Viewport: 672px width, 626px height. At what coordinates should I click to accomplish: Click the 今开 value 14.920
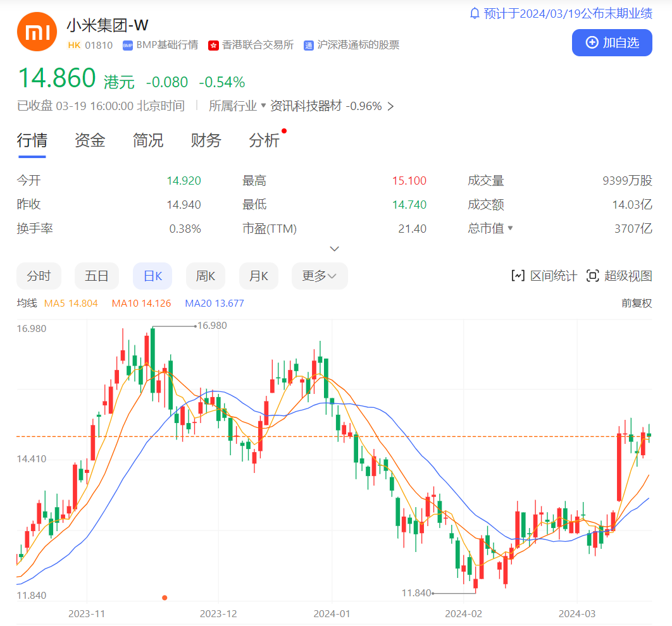click(184, 181)
